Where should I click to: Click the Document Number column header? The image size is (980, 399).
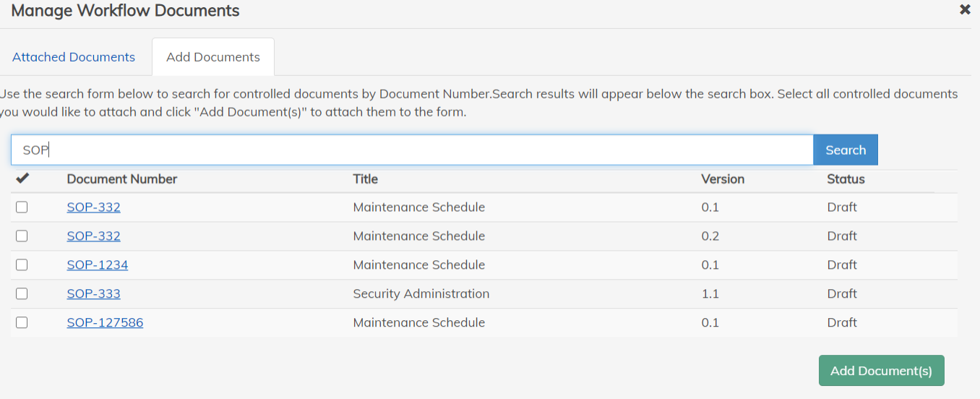point(122,179)
